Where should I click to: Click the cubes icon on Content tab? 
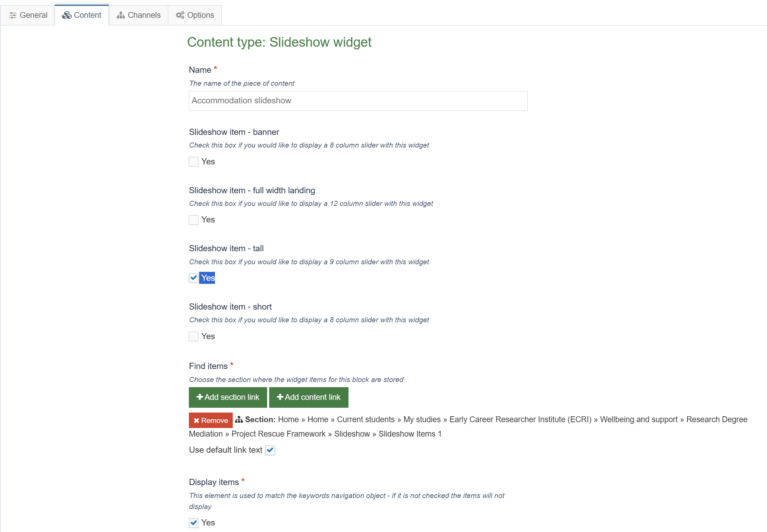pos(67,15)
